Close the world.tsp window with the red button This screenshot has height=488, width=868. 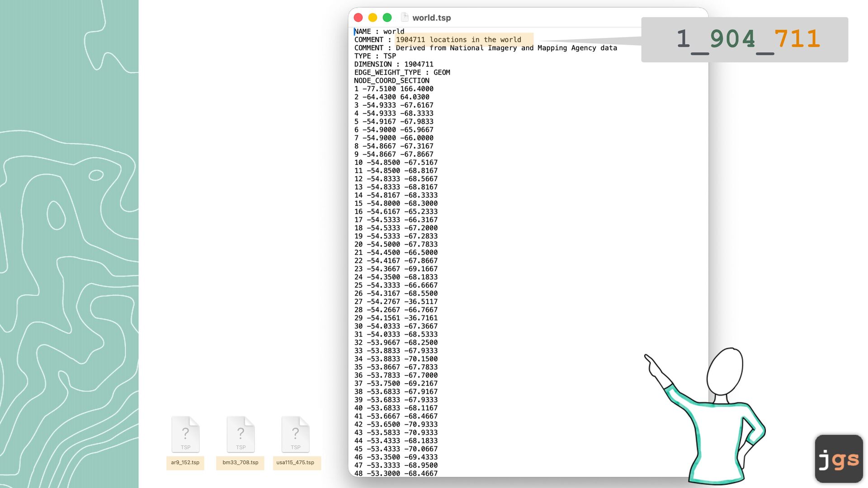(x=359, y=18)
